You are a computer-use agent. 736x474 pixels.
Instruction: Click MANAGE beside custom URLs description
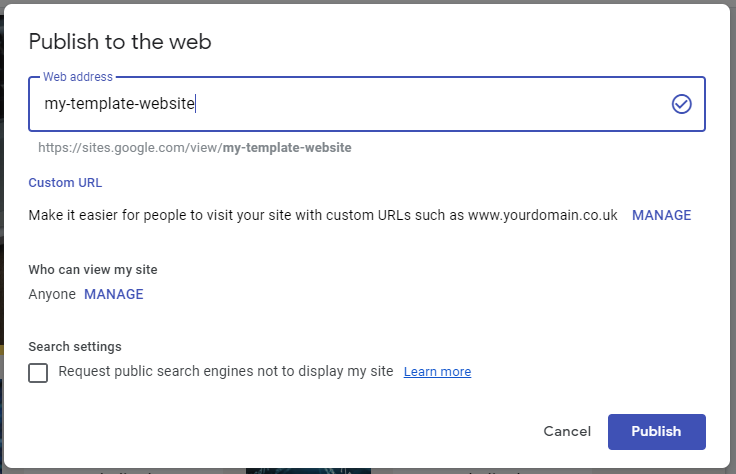pyautogui.click(x=661, y=215)
